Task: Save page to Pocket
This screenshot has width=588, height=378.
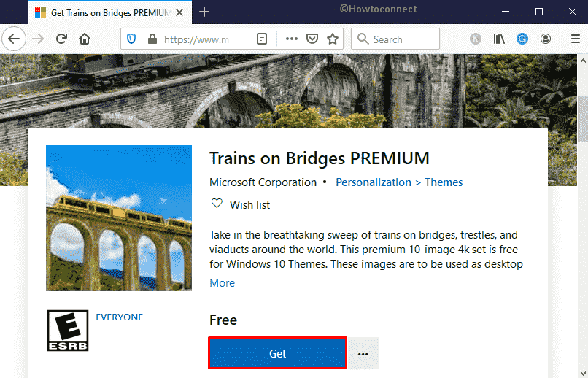Action: click(312, 39)
